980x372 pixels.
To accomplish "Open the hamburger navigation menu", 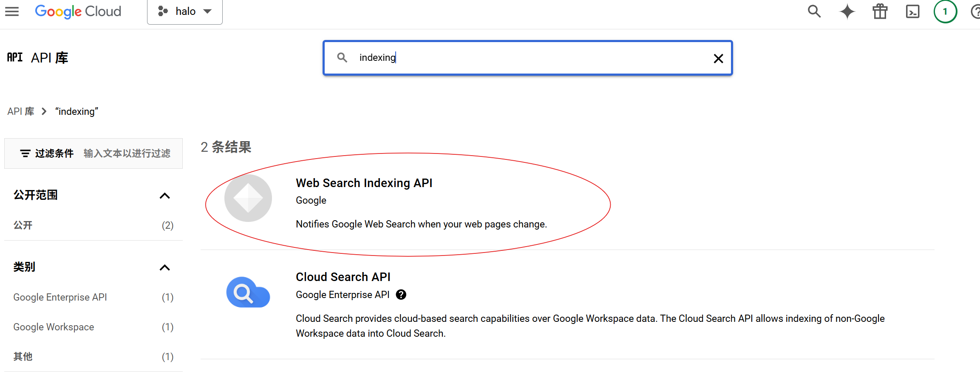I will (x=12, y=11).
